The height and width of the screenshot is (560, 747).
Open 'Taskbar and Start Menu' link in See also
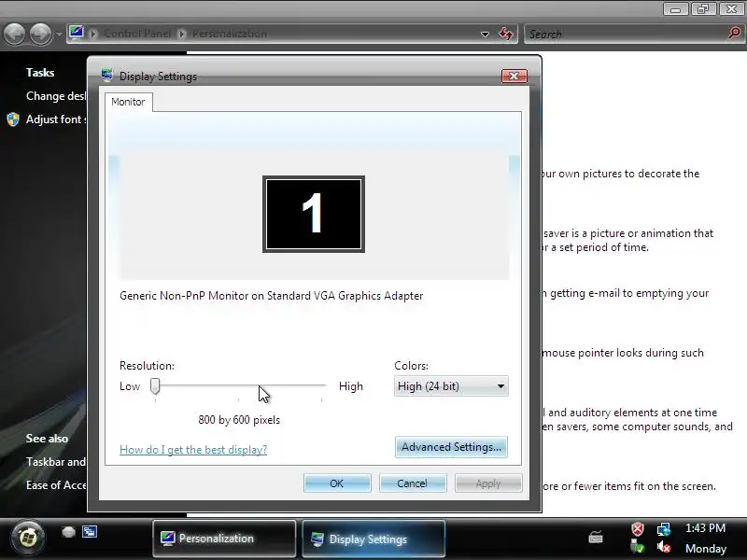pos(56,462)
